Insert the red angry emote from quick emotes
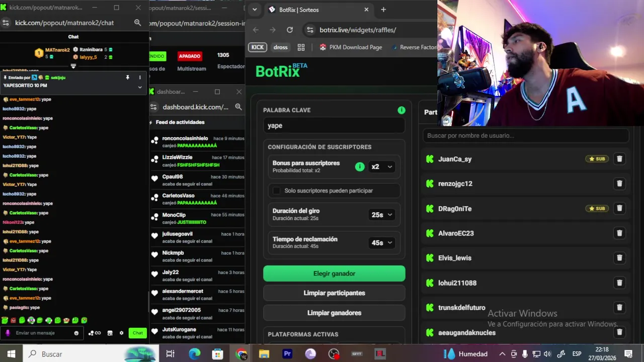The width and height of the screenshot is (644, 362). click(13, 320)
